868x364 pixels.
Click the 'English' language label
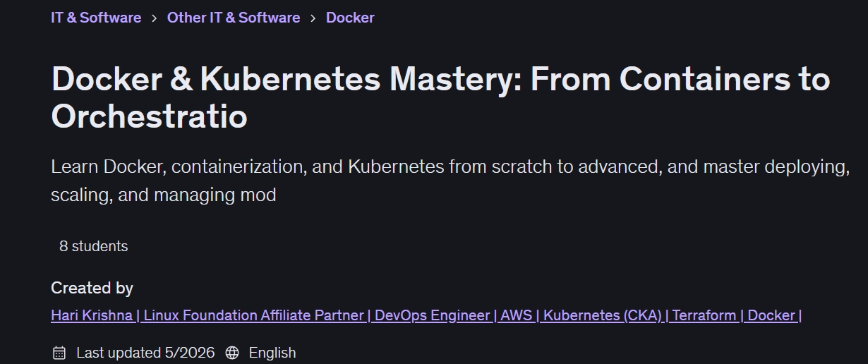(x=272, y=353)
